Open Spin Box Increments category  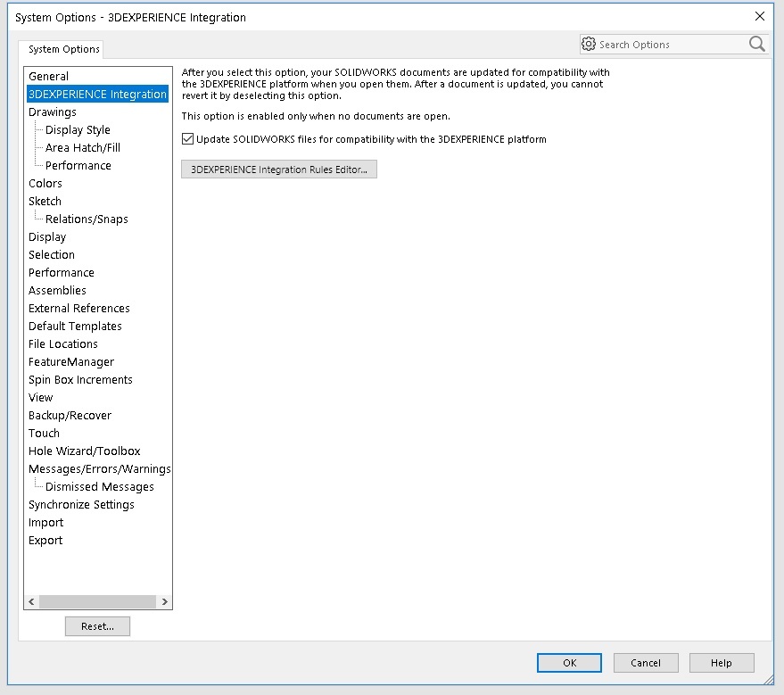80,379
